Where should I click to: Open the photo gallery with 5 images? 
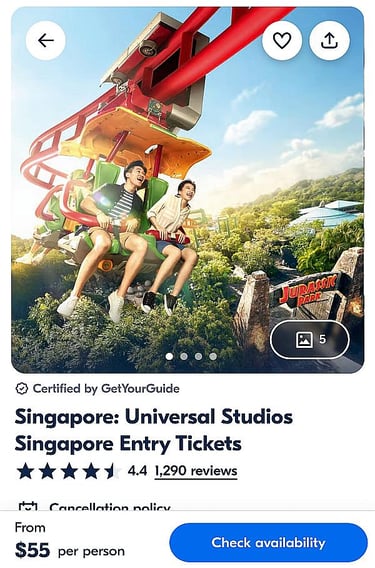[x=310, y=339]
